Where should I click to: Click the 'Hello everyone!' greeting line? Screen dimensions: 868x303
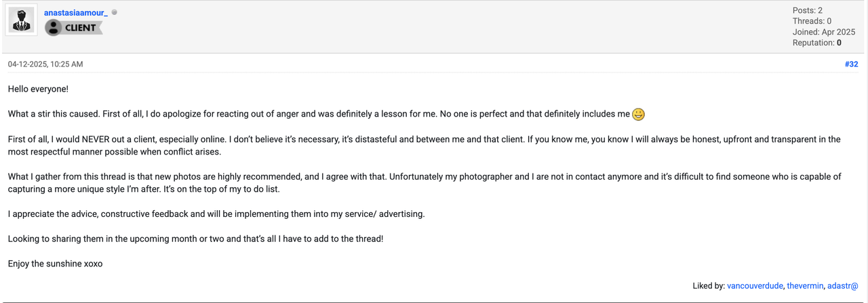click(38, 89)
